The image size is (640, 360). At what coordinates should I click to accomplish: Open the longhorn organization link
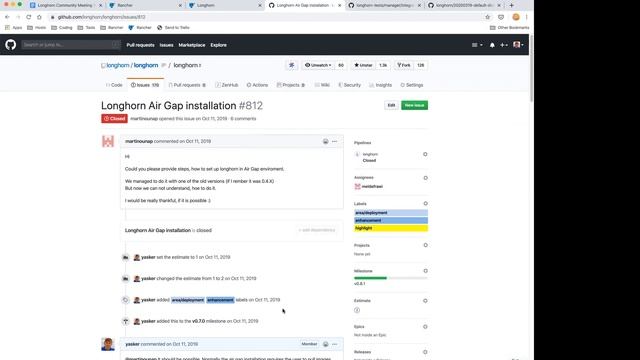tap(118, 65)
